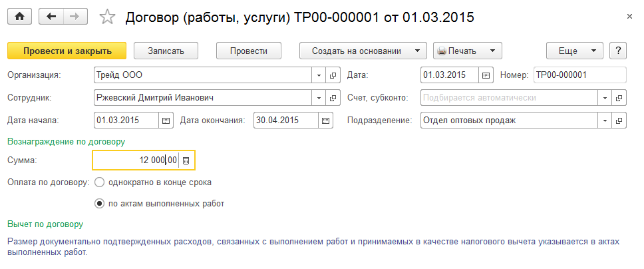The width and height of the screenshot is (644, 269).
Task: Add document to favorites with star
Action: (108, 17)
